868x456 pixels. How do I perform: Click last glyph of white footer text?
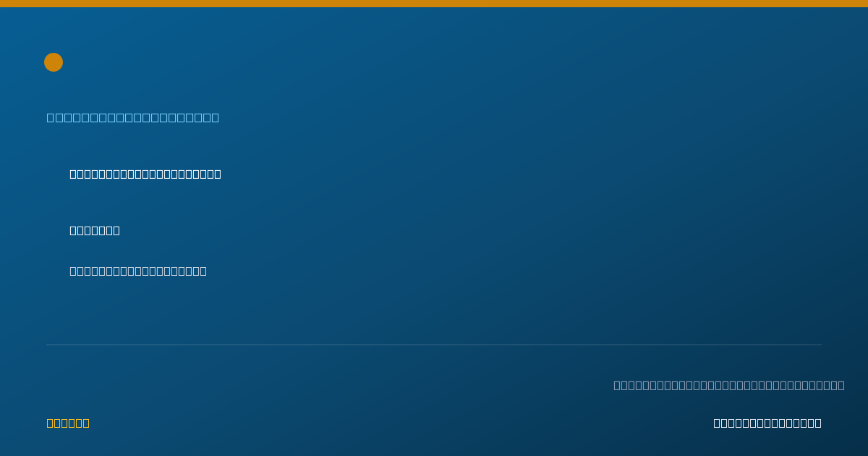click(x=818, y=423)
